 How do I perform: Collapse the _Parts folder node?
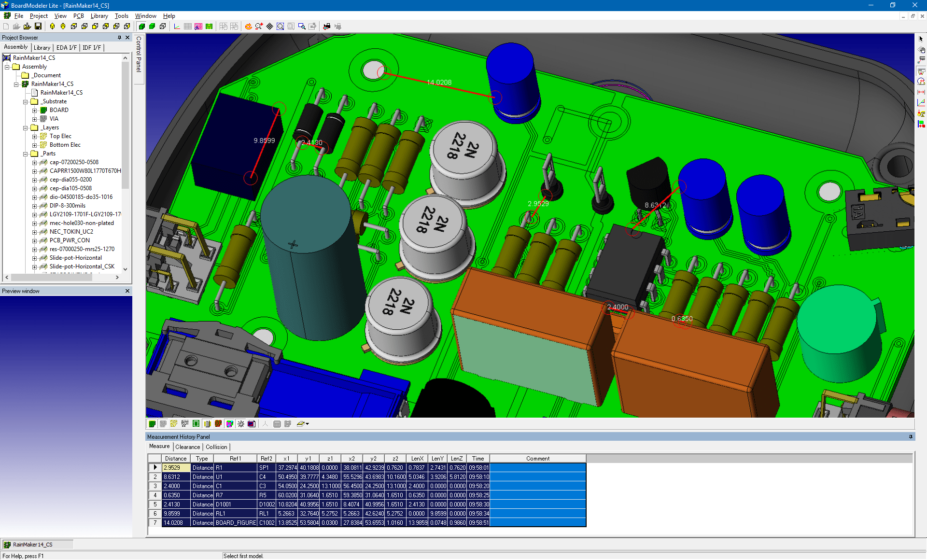click(26, 154)
